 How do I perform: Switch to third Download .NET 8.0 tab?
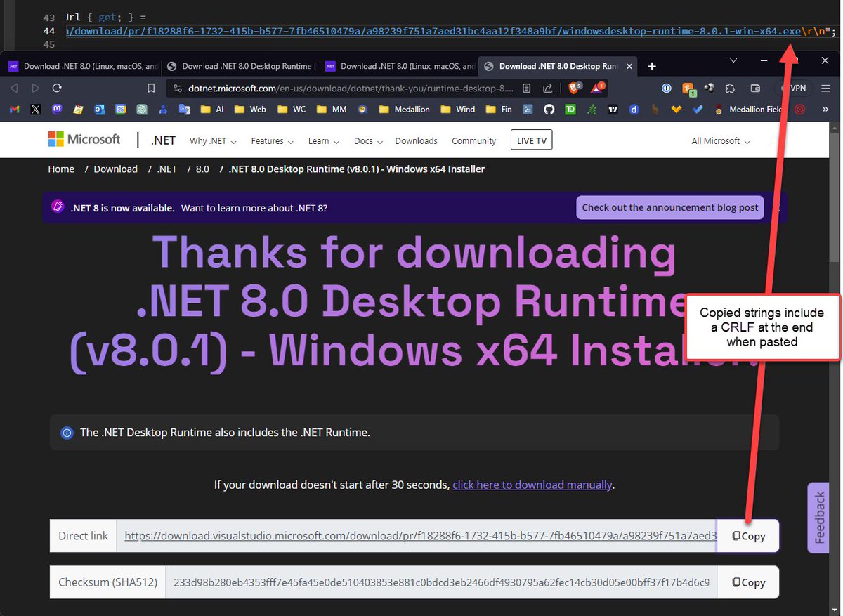(399, 66)
